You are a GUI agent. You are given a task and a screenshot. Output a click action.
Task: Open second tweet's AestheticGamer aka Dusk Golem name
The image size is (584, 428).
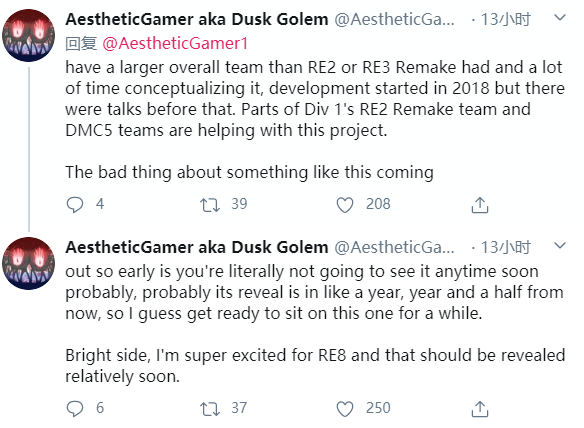197,247
